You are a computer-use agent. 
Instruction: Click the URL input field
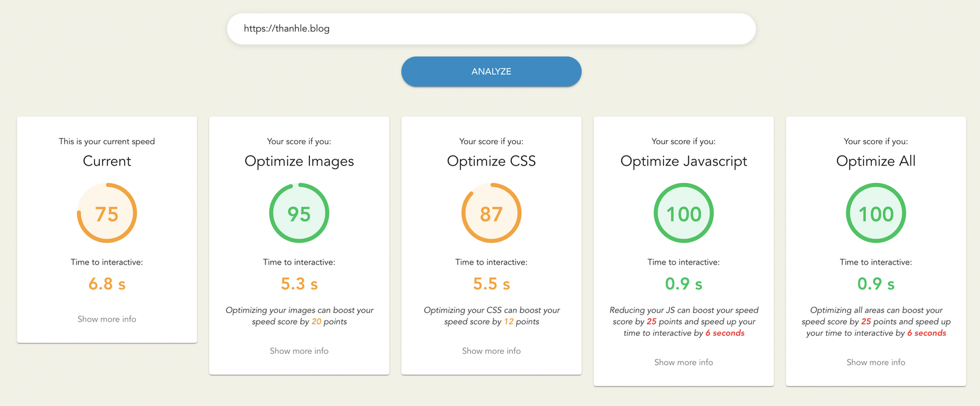coord(491,28)
